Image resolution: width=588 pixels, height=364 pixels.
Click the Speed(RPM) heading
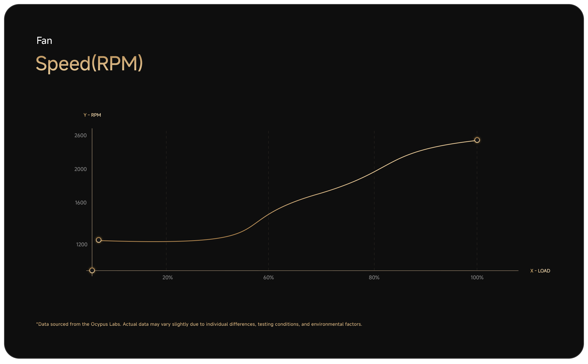89,63
